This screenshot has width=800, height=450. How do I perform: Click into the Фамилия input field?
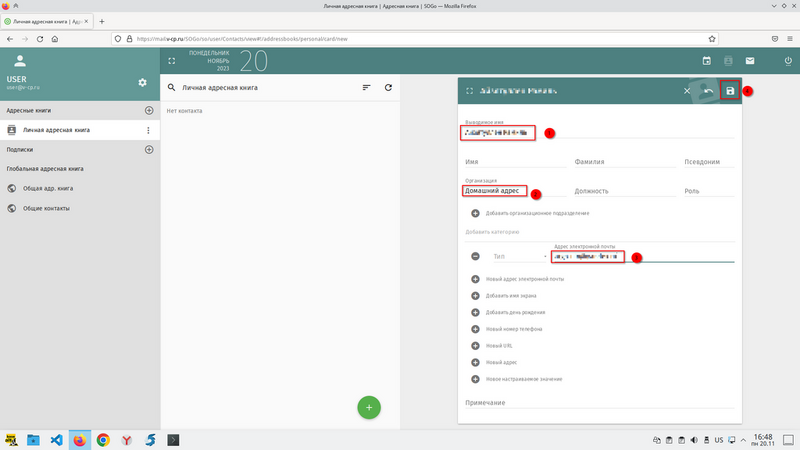click(622, 161)
